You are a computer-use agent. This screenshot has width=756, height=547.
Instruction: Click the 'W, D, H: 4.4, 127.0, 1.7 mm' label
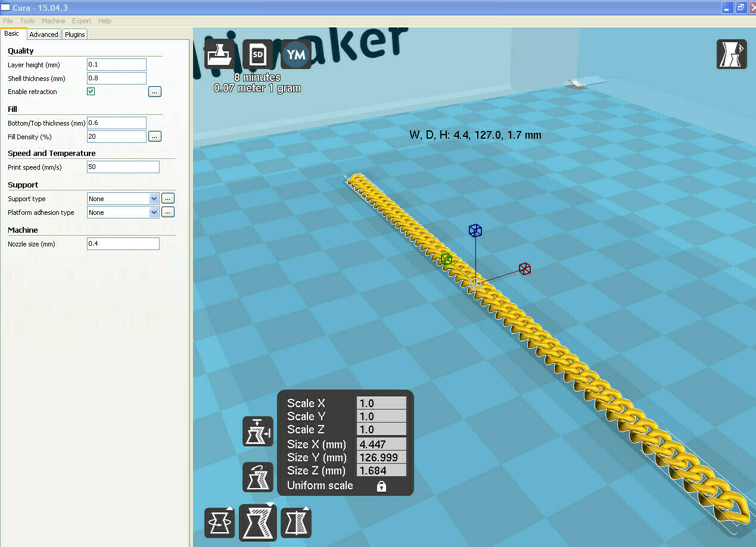[x=475, y=135]
